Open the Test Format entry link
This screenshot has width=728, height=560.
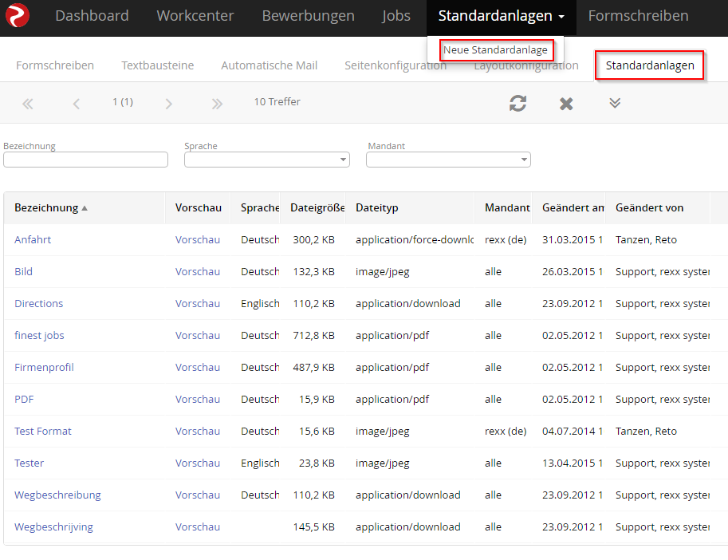[x=43, y=432]
